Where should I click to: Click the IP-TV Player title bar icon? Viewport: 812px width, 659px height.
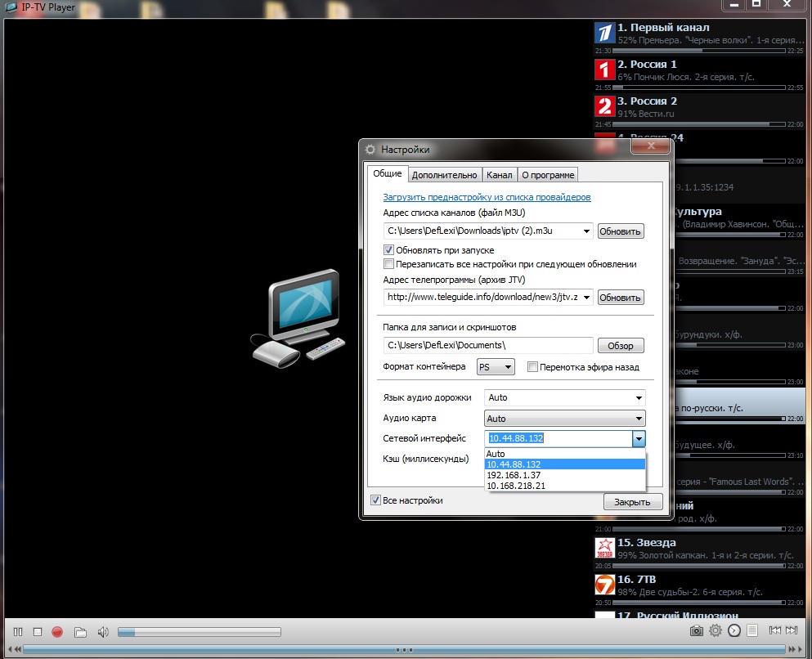point(11,7)
